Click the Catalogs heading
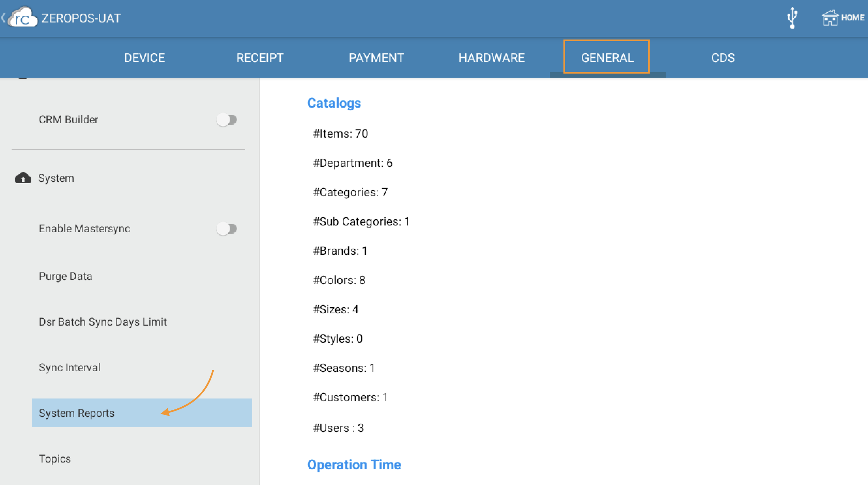Image resolution: width=868 pixels, height=485 pixels. (x=334, y=103)
